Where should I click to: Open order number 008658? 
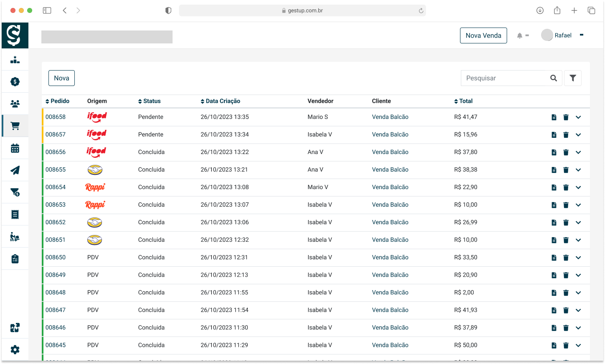click(x=56, y=117)
